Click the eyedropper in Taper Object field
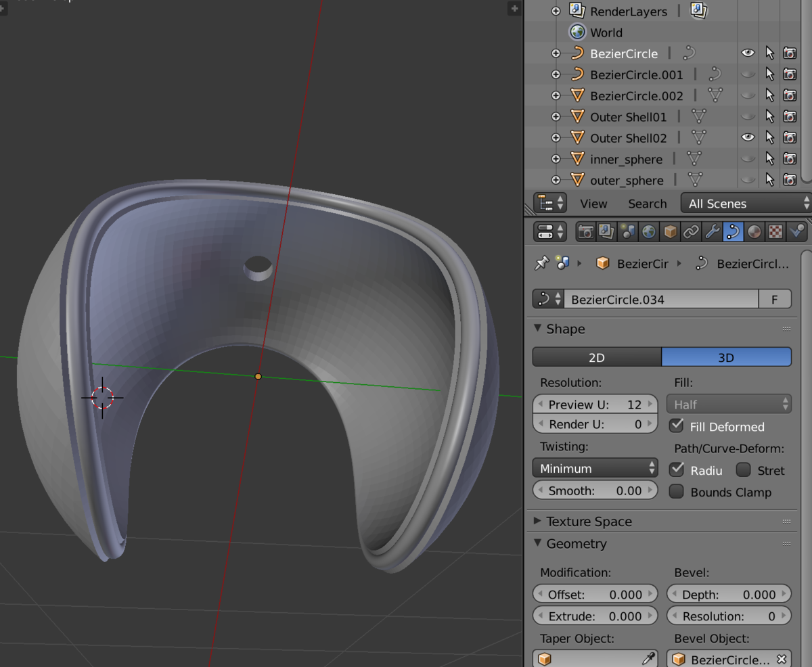The width and height of the screenshot is (812, 667). pyautogui.click(x=648, y=659)
